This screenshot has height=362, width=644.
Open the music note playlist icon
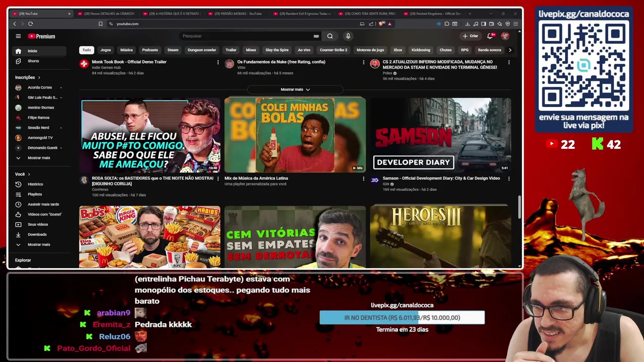pyautogui.click(x=475, y=24)
